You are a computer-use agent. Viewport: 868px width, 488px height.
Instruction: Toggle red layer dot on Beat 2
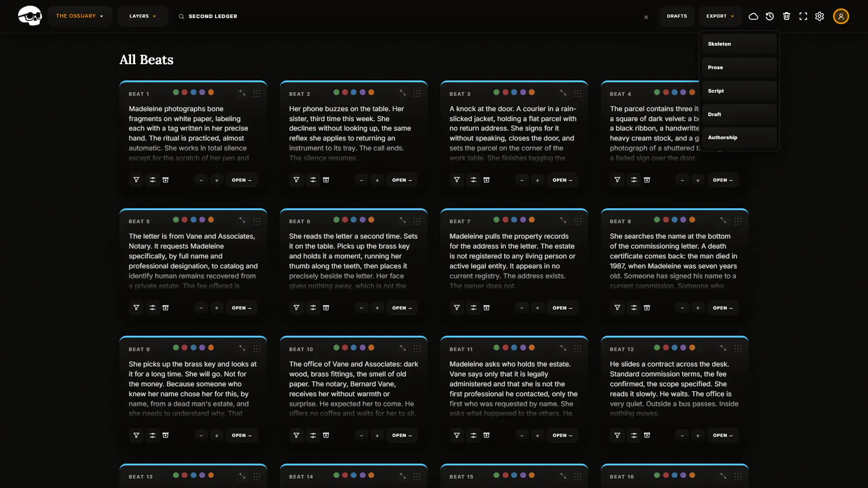pyautogui.click(x=345, y=92)
